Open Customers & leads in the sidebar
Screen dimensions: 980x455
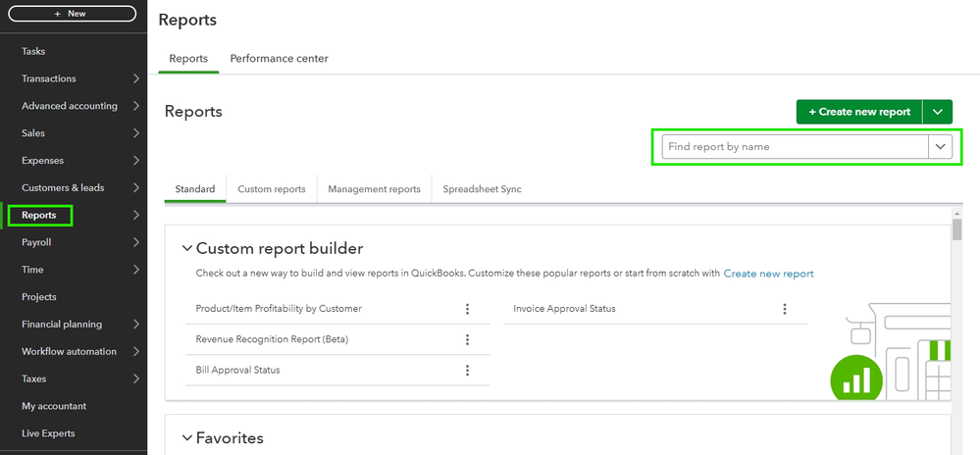[63, 187]
